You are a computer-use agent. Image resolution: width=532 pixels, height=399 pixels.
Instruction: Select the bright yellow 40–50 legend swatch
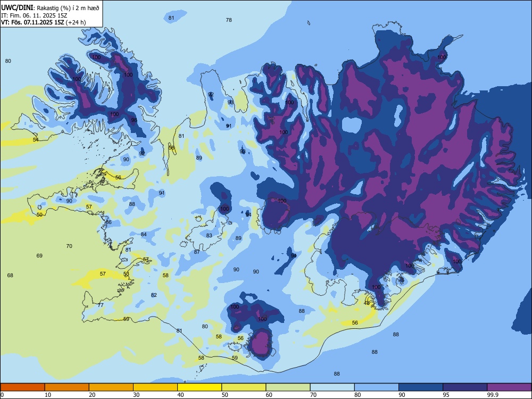pos(199,387)
